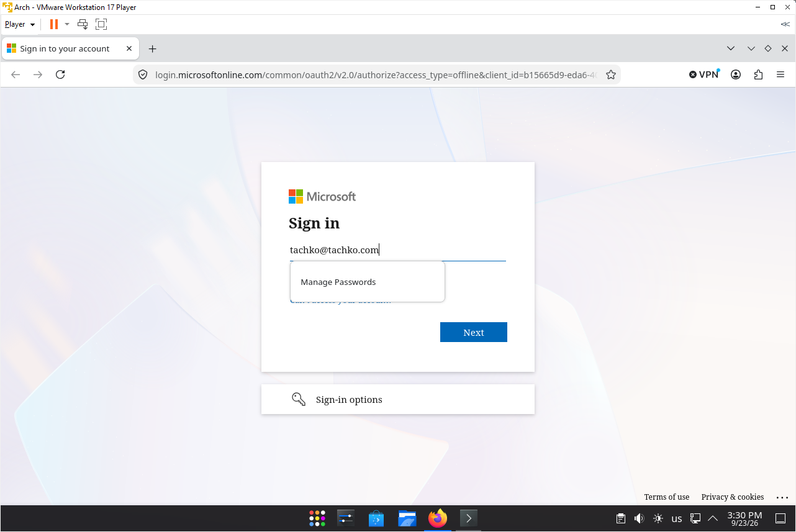This screenshot has height=532, width=796.
Task: Go back to previous page
Action: [16, 74]
